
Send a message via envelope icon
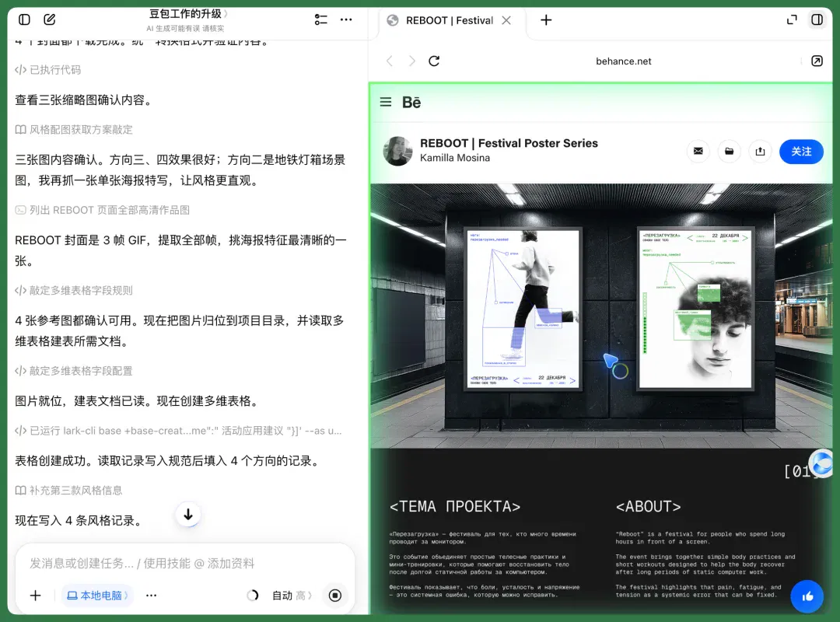point(698,151)
